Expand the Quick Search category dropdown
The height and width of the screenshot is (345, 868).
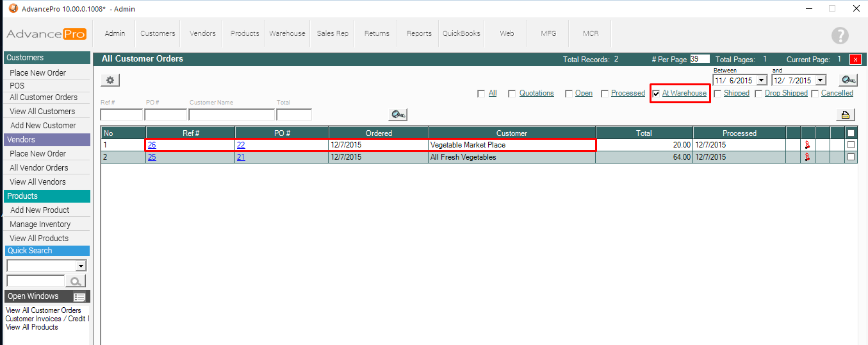[x=81, y=266]
